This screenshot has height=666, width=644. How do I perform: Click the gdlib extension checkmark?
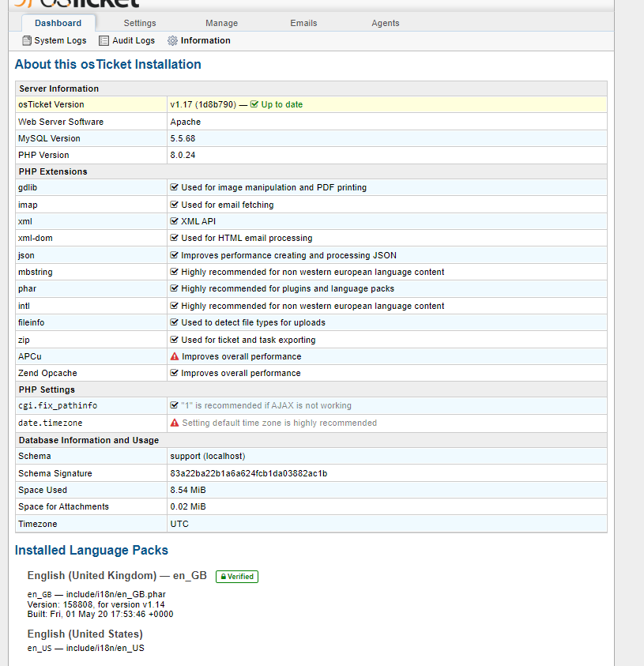click(175, 188)
